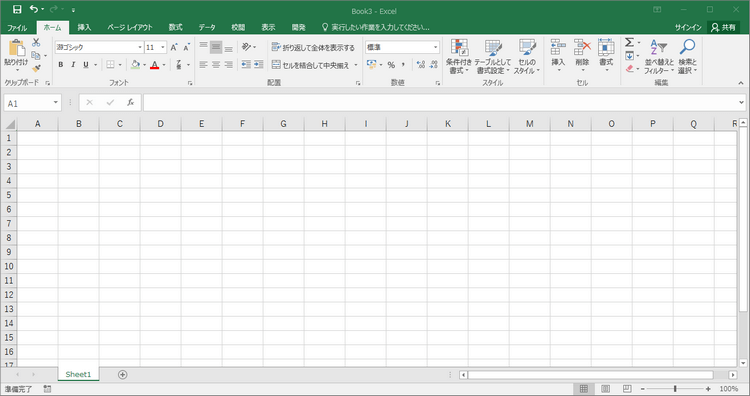Decrease font size with small A icon

click(x=187, y=47)
